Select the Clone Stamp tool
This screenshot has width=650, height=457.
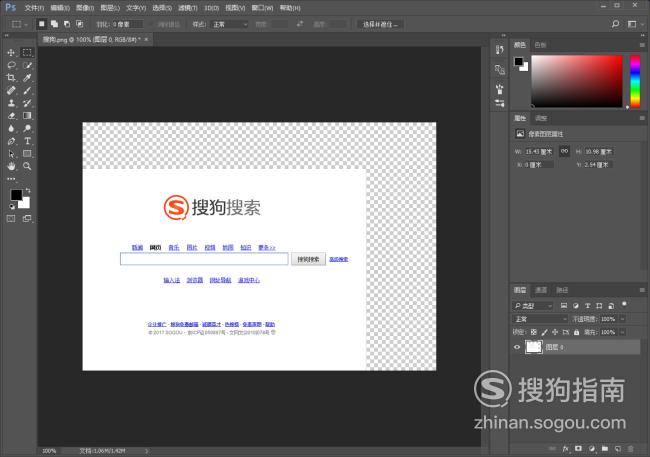(x=11, y=103)
